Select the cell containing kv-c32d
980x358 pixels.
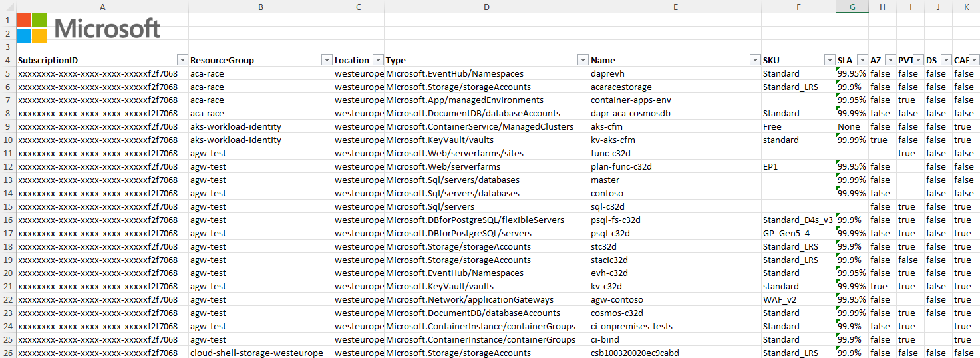coord(675,286)
